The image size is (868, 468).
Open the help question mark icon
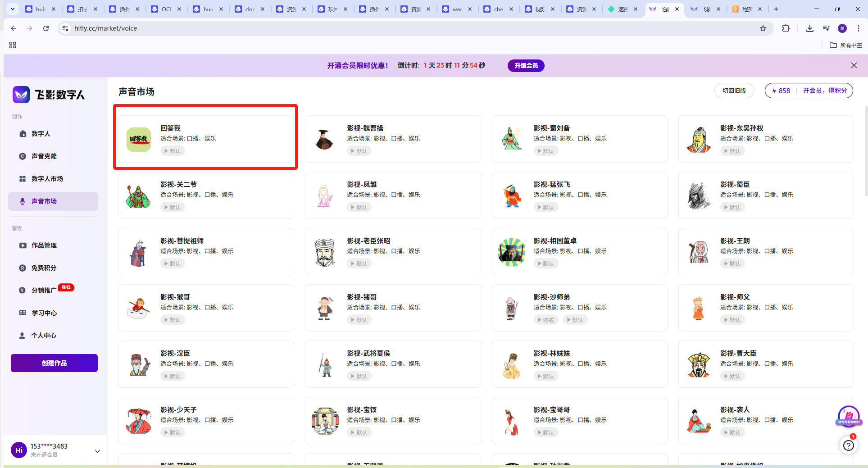tap(848, 445)
